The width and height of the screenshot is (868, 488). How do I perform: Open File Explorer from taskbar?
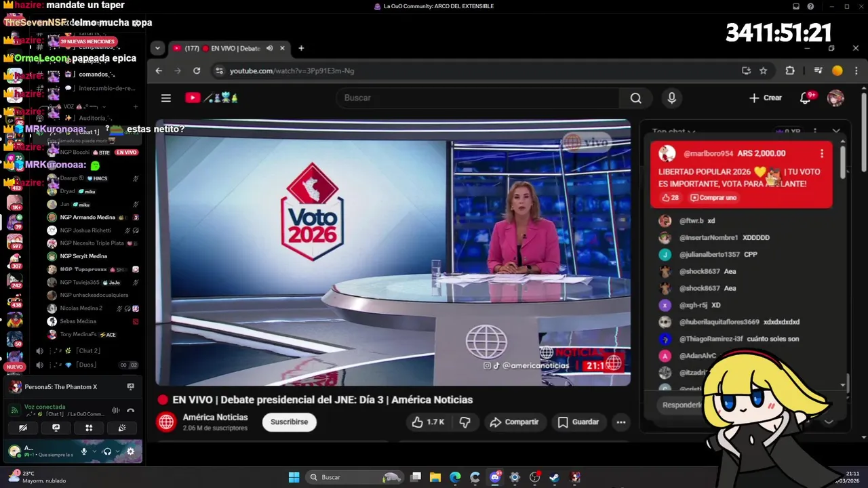[x=435, y=477]
